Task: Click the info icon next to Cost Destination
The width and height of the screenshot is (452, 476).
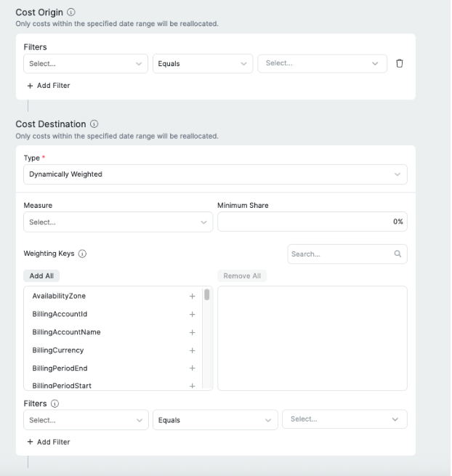Action: pyautogui.click(x=94, y=124)
